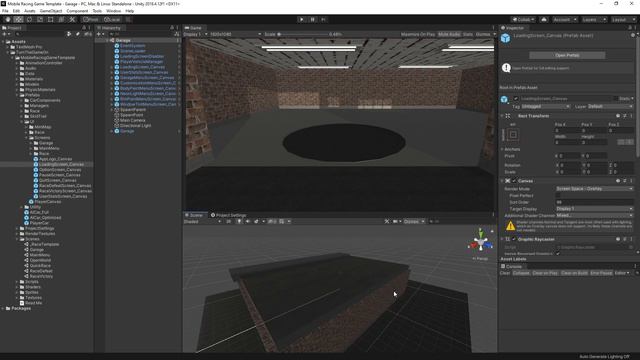
Task: Select the Scale tool in the toolbar
Action: pyautogui.click(x=40, y=19)
